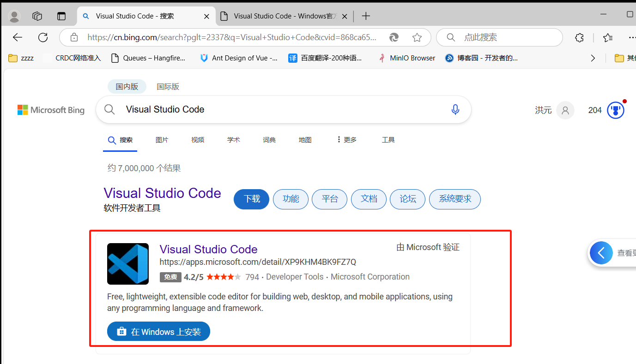Refresh the page with reload icon
636x364 pixels.
[x=43, y=37]
